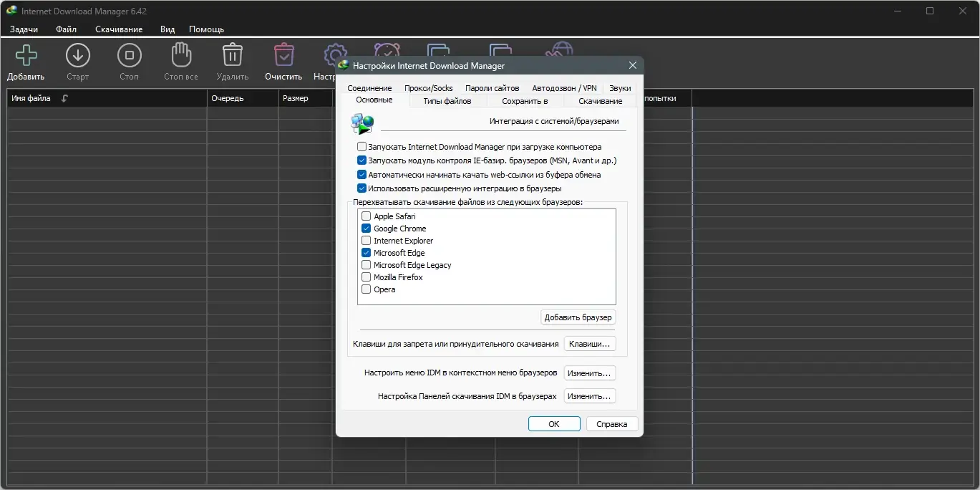This screenshot has height=490, width=980.
Task: Click the Старт download arrow icon
Action: (x=77, y=55)
